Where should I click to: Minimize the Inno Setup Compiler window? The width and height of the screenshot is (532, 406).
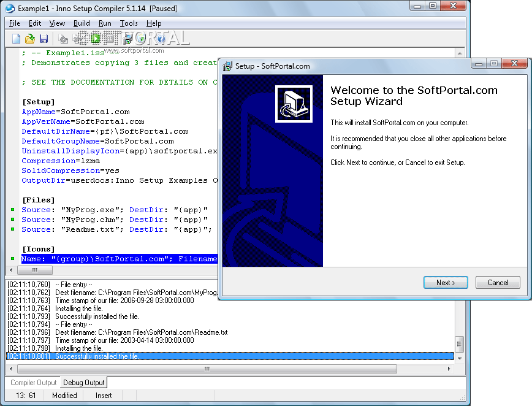[417, 6]
